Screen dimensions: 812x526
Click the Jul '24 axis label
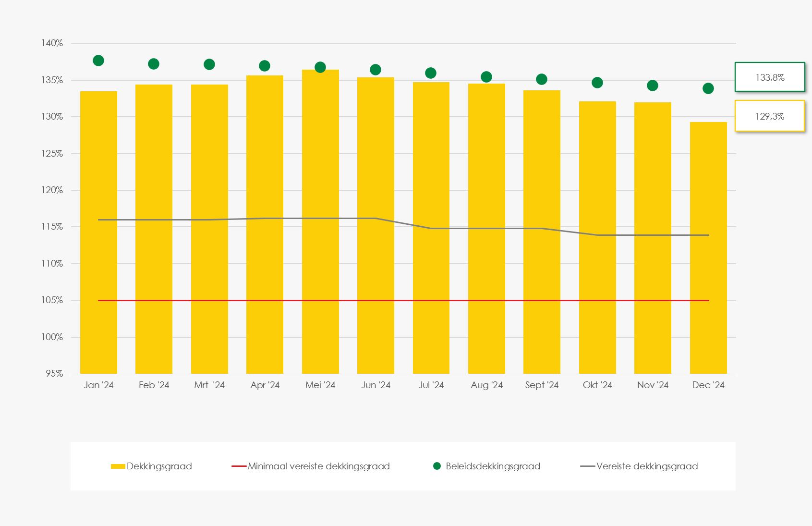pos(431,385)
